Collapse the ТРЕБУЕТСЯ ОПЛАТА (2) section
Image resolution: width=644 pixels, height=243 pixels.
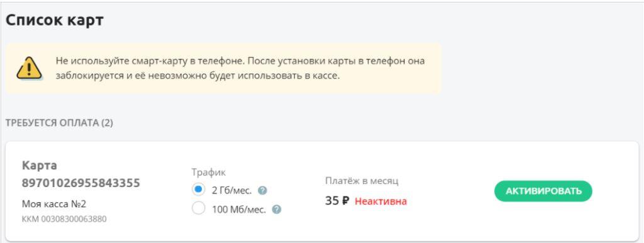(x=59, y=123)
